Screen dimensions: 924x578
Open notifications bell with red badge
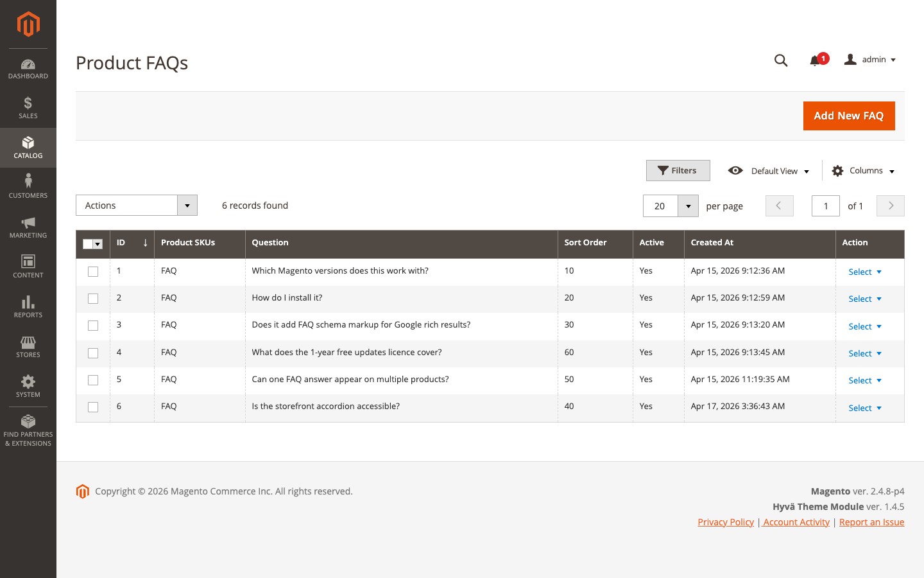coord(818,60)
